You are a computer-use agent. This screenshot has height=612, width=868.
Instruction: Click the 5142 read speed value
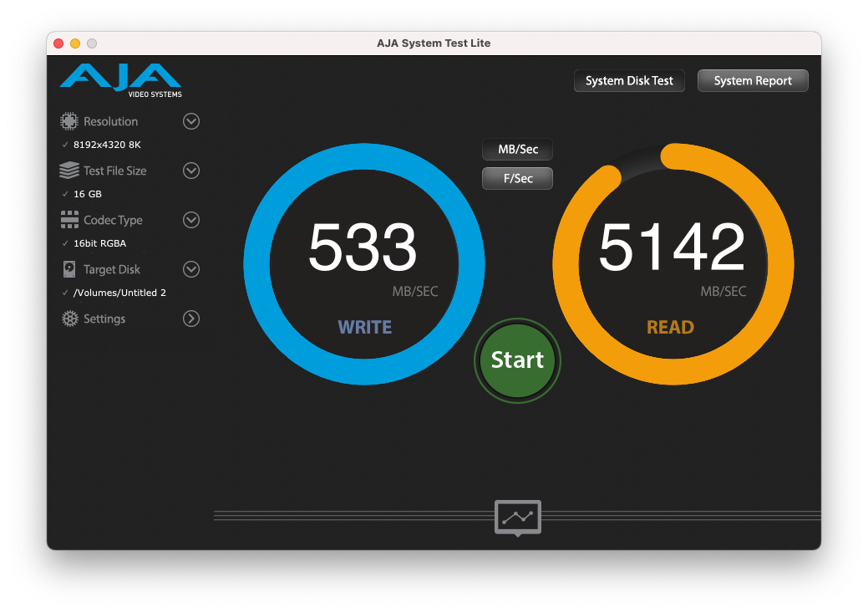click(x=672, y=247)
